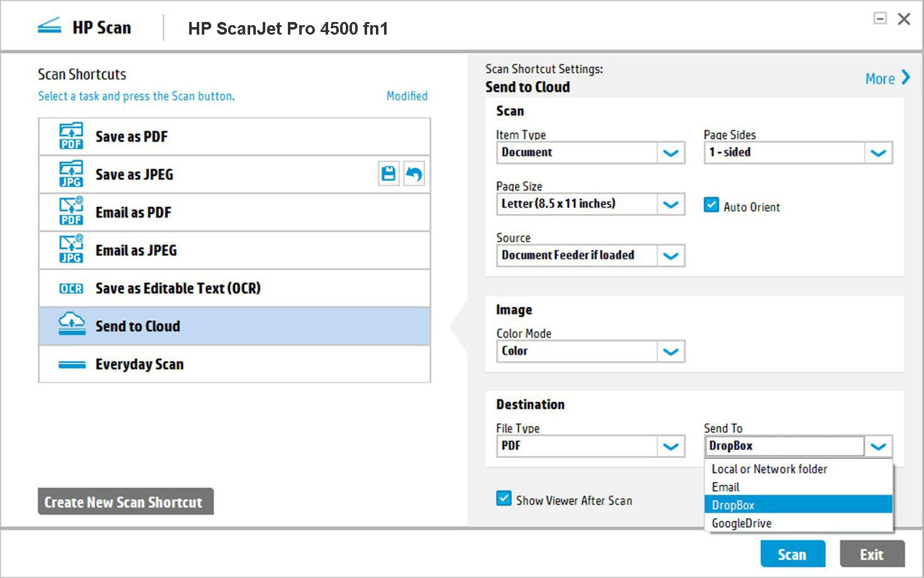
Task: Choose Email in Send To list
Action: pyautogui.click(x=798, y=487)
